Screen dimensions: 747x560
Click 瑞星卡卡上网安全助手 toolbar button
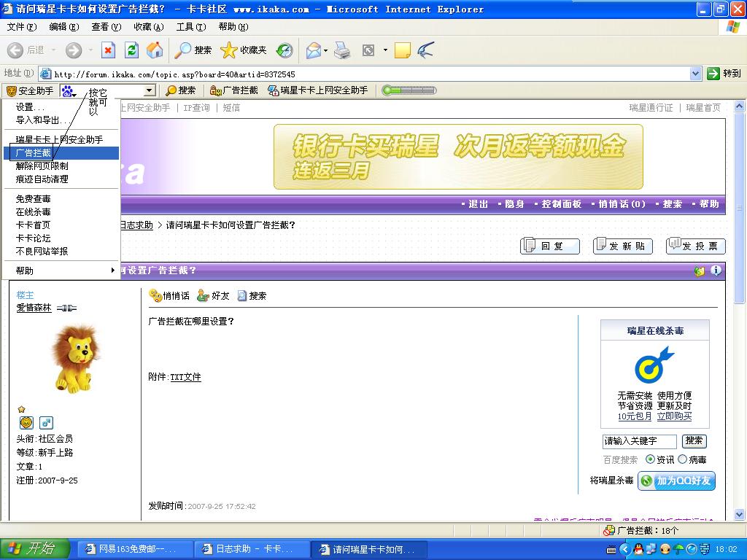tap(318, 90)
